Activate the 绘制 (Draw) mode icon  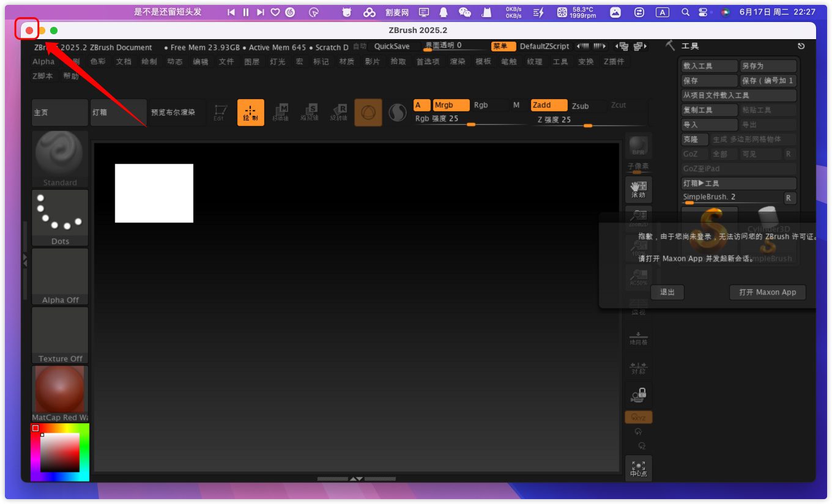pyautogui.click(x=251, y=113)
